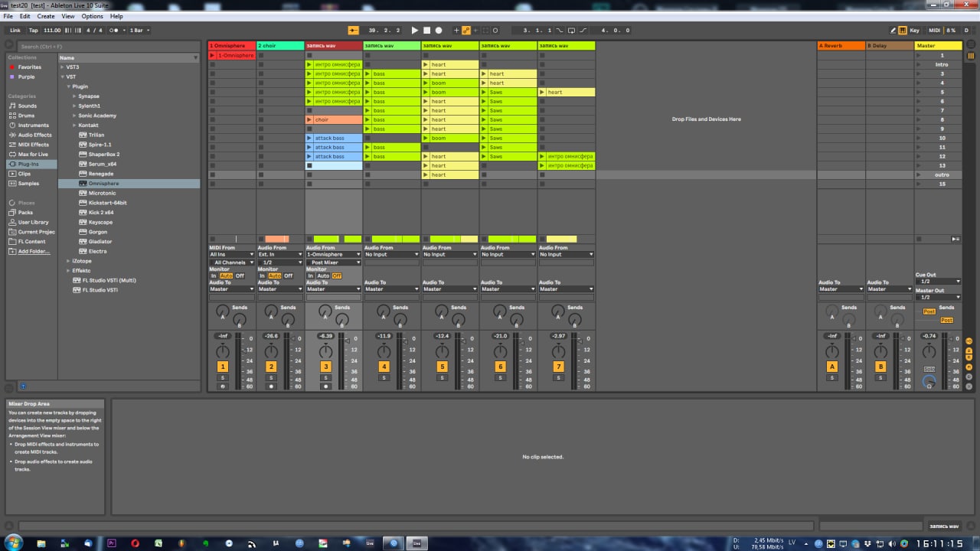Open track 1 MIDI From All Ins dropdown
The width and height of the screenshot is (980, 551).
click(232, 254)
